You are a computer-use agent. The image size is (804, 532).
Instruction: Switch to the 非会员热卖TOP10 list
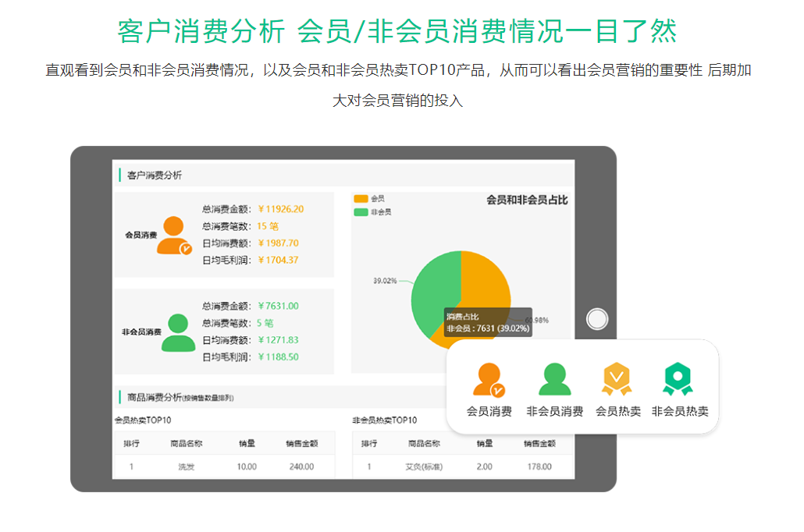pos(387,418)
